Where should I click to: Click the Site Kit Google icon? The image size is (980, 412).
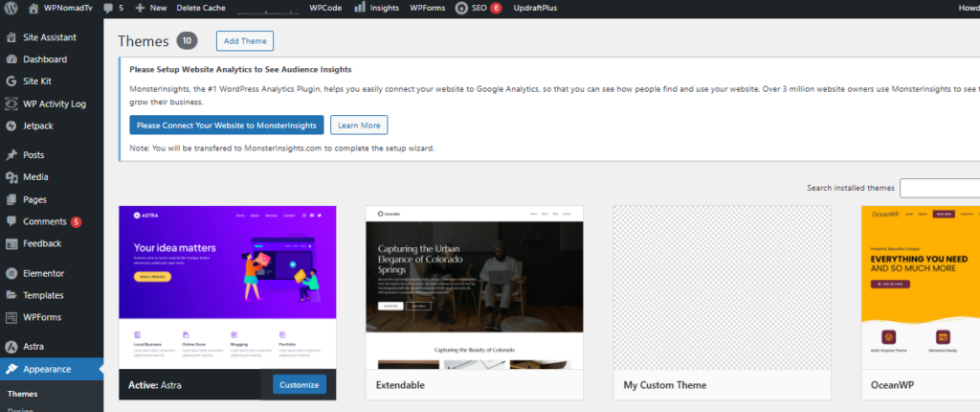(11, 81)
